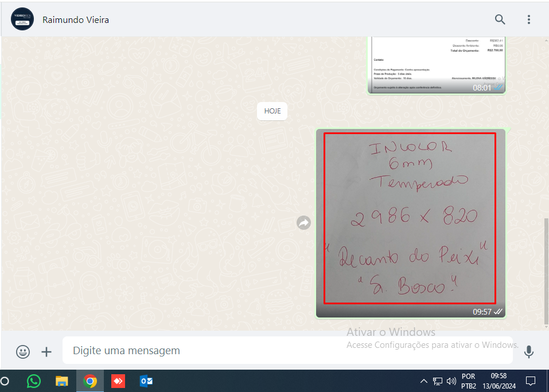Image resolution: width=549 pixels, height=392 pixels.
Task: Record a voice message with the microphone
Action: [x=529, y=351]
